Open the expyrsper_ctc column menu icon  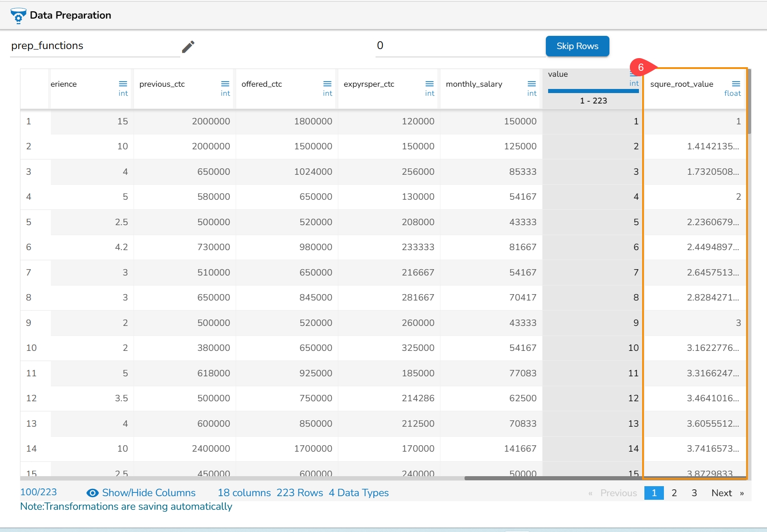[430, 84]
